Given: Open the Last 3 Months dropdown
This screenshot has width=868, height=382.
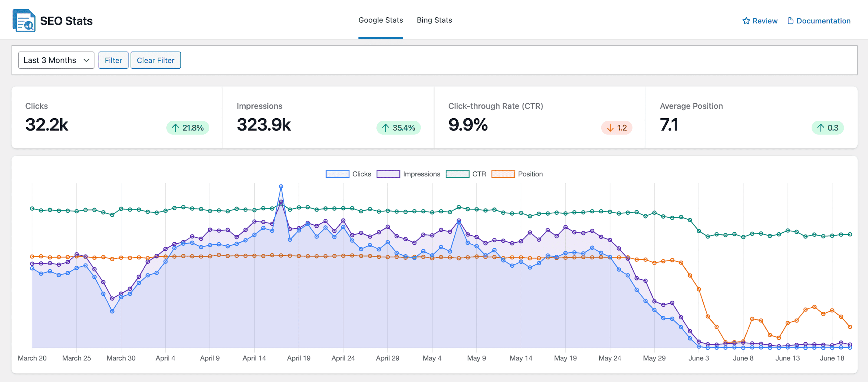Looking at the screenshot, I should 56,60.
